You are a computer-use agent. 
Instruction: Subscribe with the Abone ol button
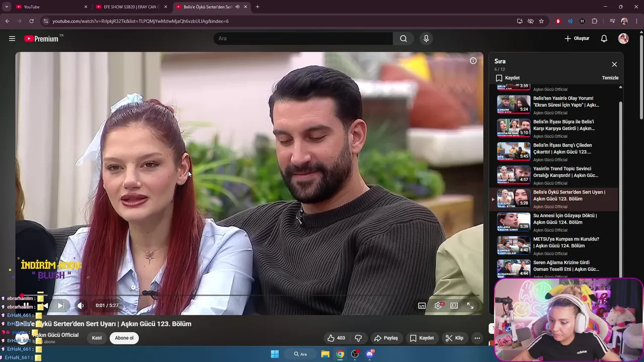pyautogui.click(x=124, y=338)
